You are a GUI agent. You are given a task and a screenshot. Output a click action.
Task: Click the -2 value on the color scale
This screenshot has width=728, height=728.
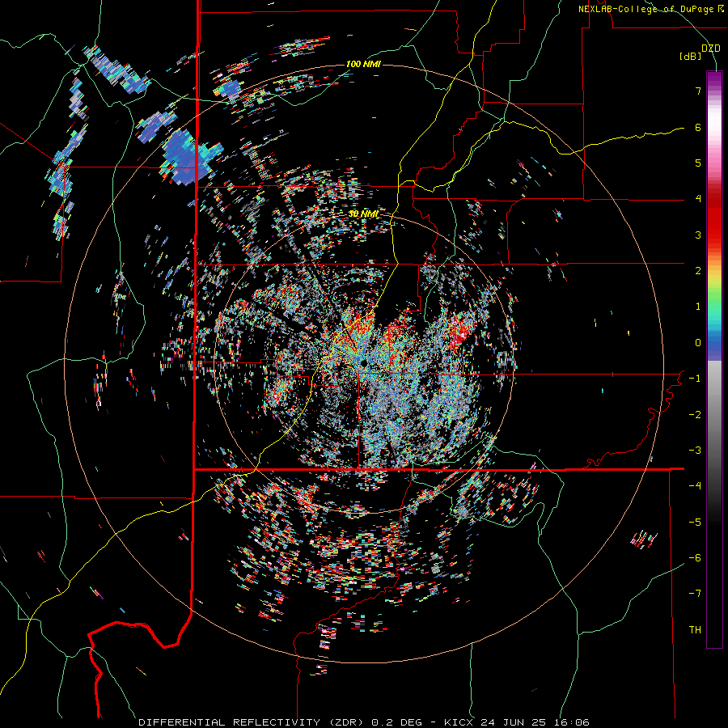695,415
